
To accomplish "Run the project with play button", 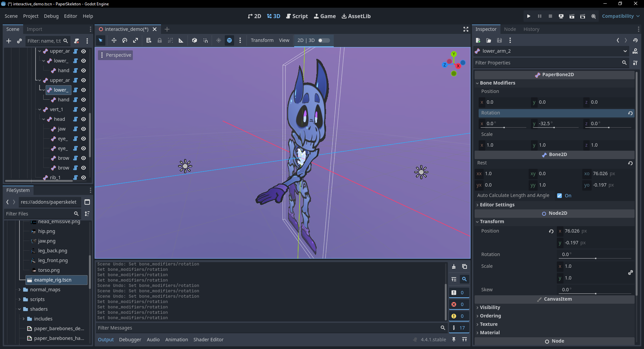I will [529, 16].
